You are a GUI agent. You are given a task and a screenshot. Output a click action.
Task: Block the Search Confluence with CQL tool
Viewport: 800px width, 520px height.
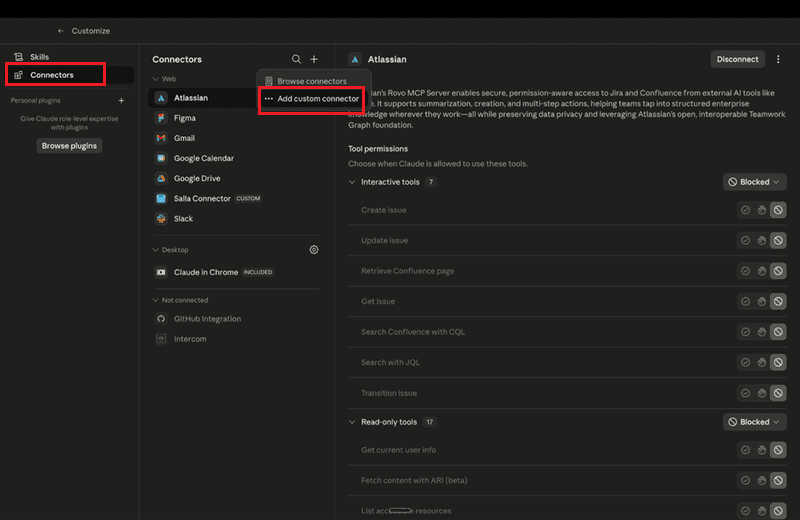coord(778,332)
